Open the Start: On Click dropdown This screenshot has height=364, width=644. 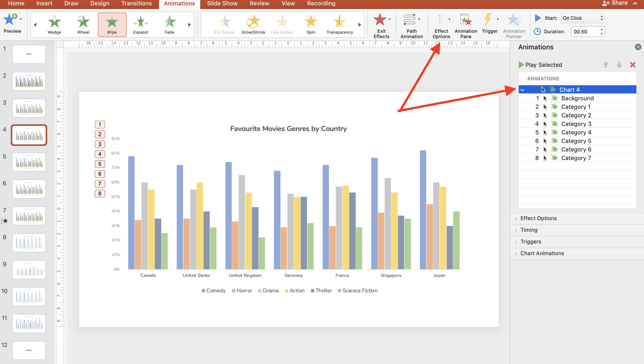click(582, 18)
